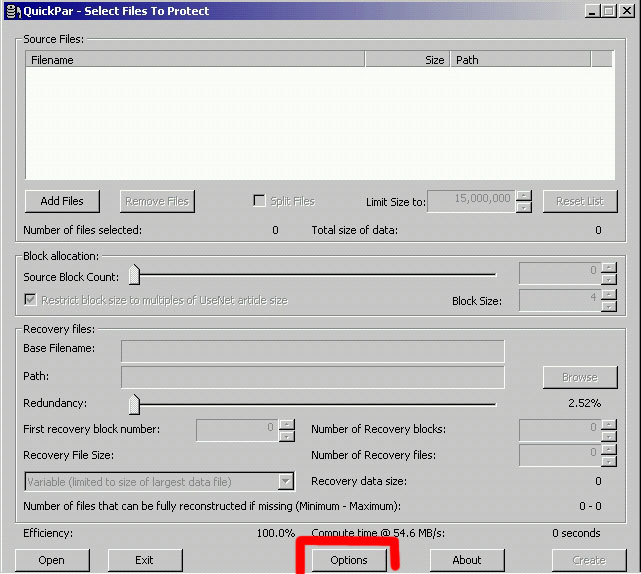Click the Add Files button

(x=62, y=201)
